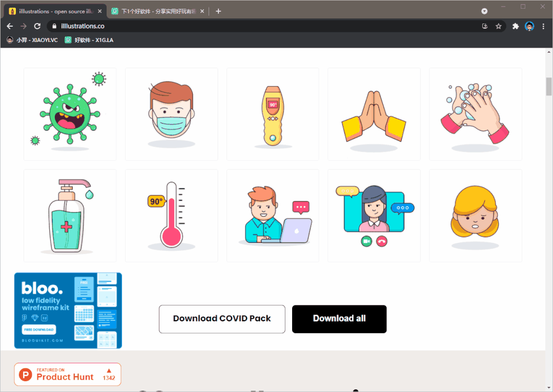The image size is (553, 392).
Task: Click the Download COVID Pack button
Action: 222,319
